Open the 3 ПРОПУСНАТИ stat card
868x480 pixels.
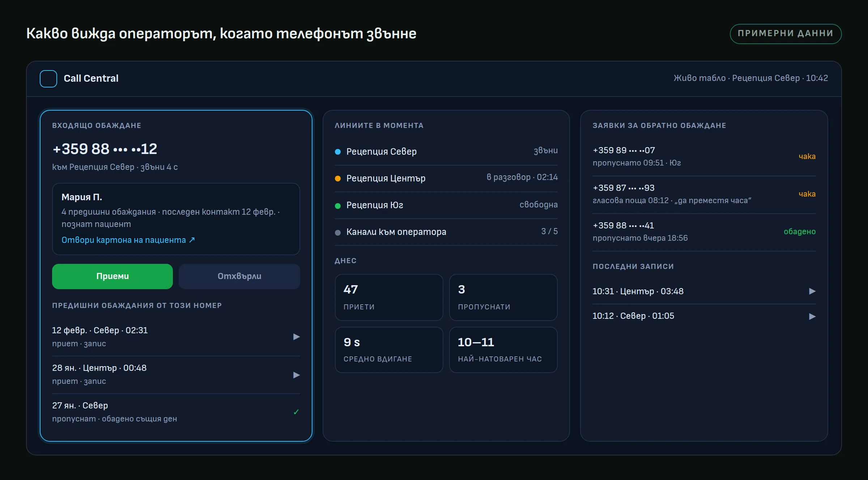pyautogui.click(x=503, y=297)
